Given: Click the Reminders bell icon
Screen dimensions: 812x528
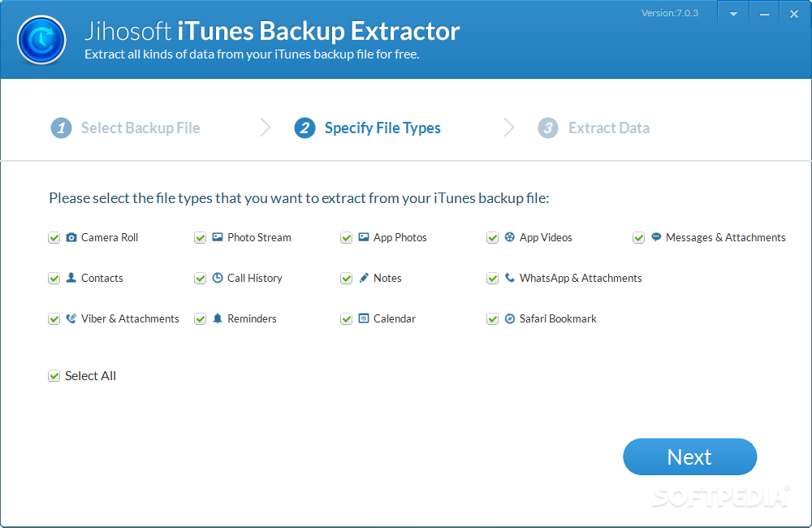Looking at the screenshot, I should tap(218, 318).
